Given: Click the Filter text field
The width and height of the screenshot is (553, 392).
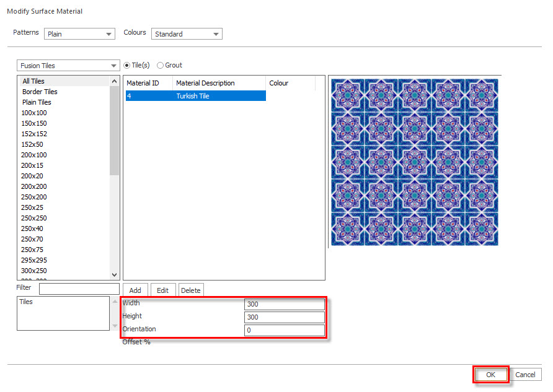Looking at the screenshot, I should [79, 289].
